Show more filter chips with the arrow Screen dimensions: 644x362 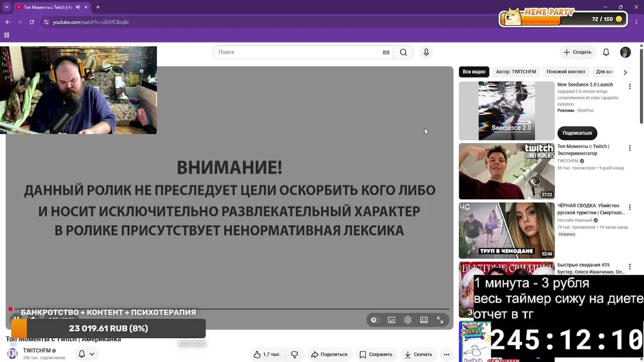625,72
